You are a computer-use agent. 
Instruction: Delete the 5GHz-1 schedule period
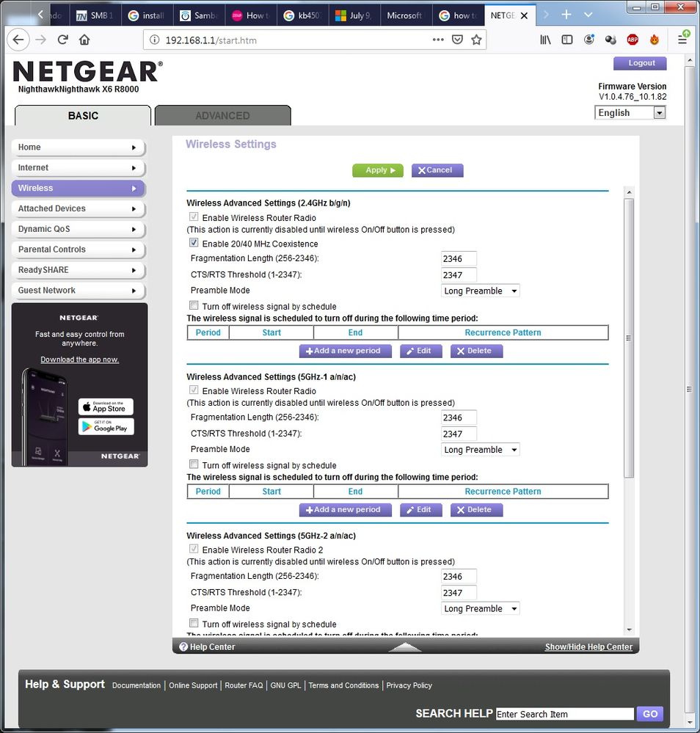click(x=476, y=509)
